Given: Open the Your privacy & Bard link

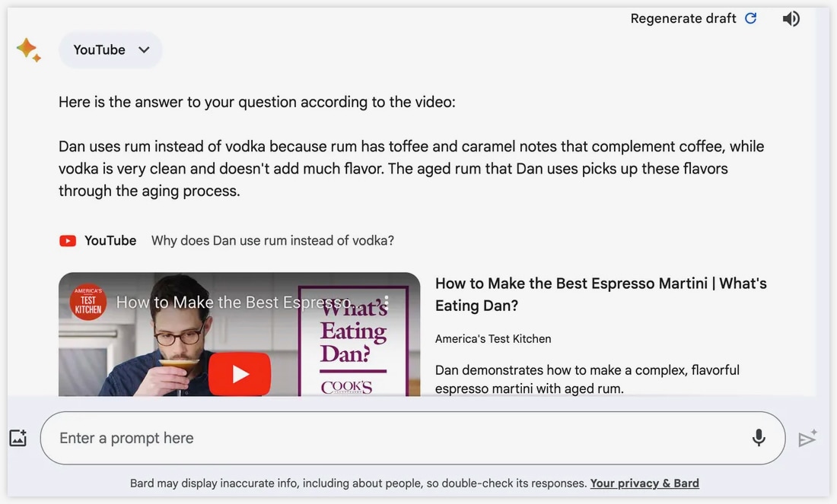Looking at the screenshot, I should pyautogui.click(x=644, y=483).
